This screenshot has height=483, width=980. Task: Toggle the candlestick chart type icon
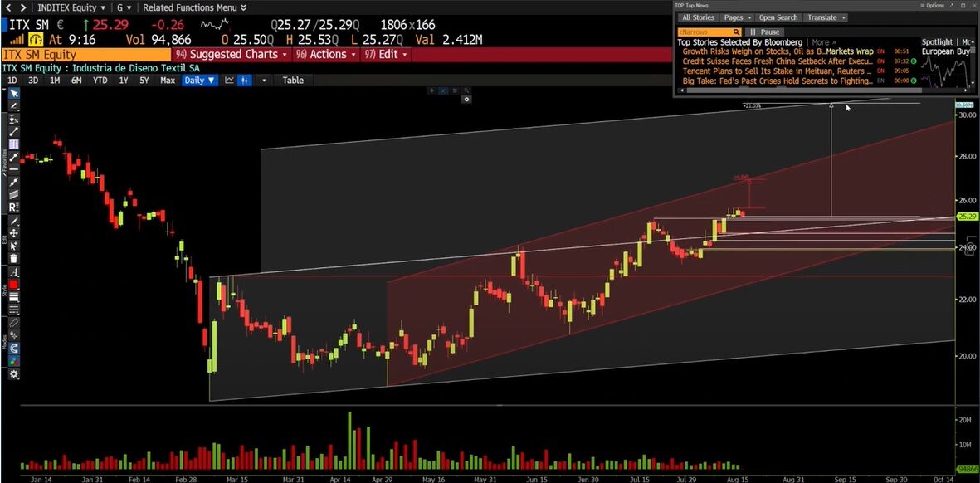(x=246, y=80)
